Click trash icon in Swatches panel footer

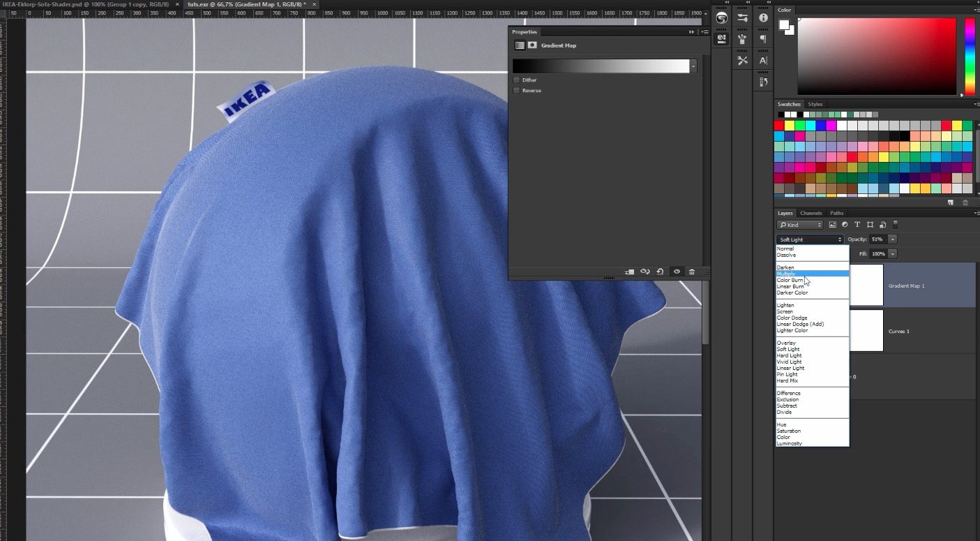[x=965, y=202]
